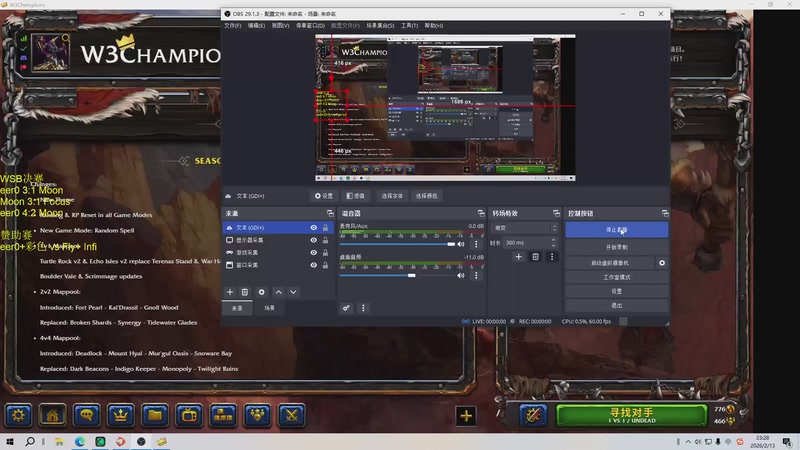Open 设置 in the controls panel
The image size is (800, 450).
[616, 291]
